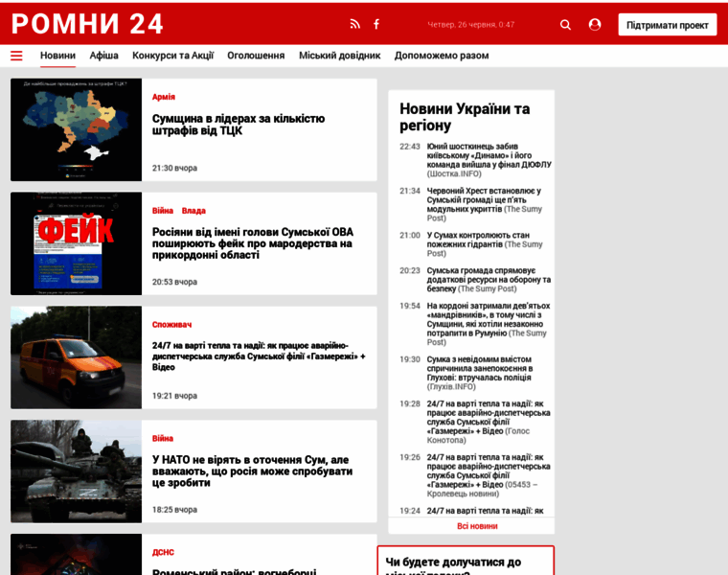Click the Підтримати проект button
The image size is (728, 575).
[668, 25]
